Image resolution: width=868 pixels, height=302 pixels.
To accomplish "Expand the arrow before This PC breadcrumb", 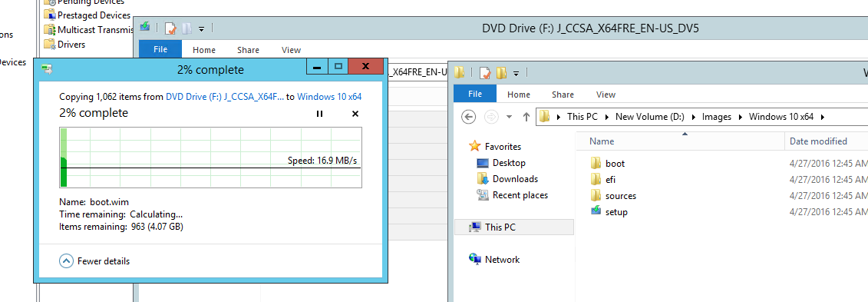I will pos(559,117).
